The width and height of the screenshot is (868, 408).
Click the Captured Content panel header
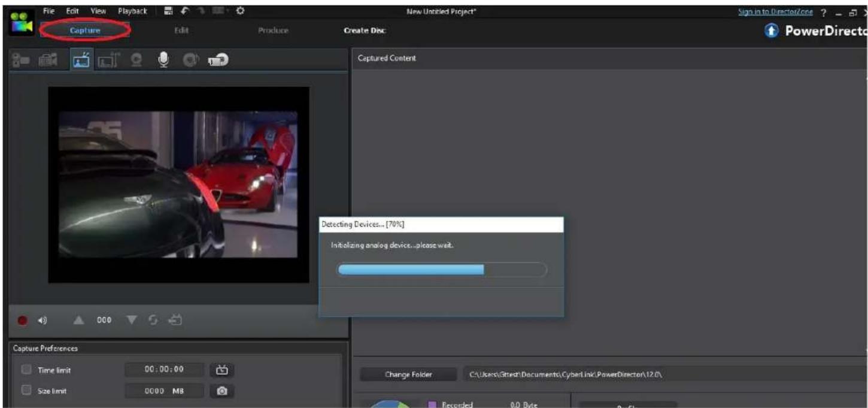tap(609, 58)
